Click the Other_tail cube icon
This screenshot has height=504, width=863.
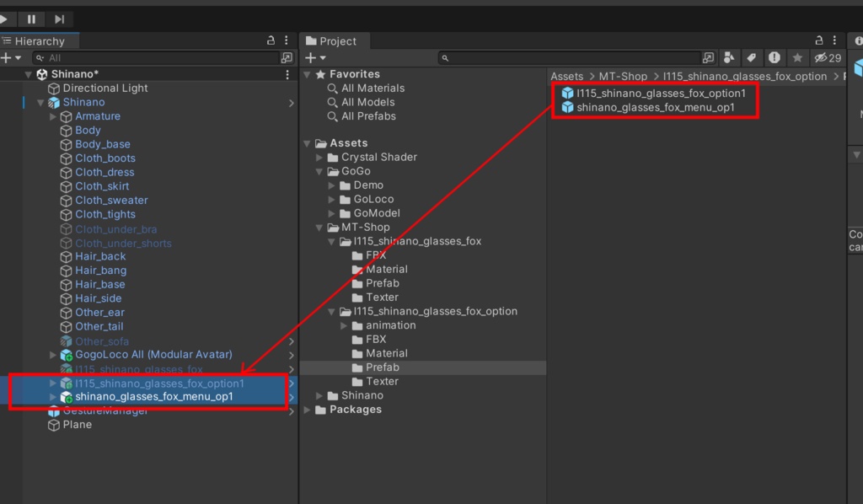(66, 327)
